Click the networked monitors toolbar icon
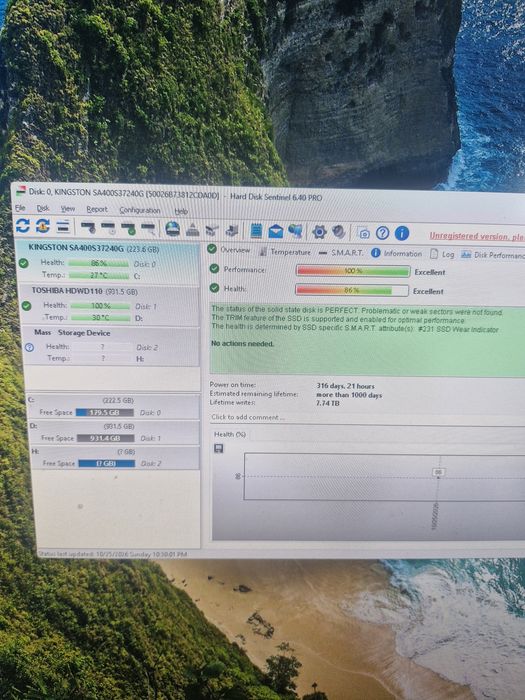 (x=295, y=231)
